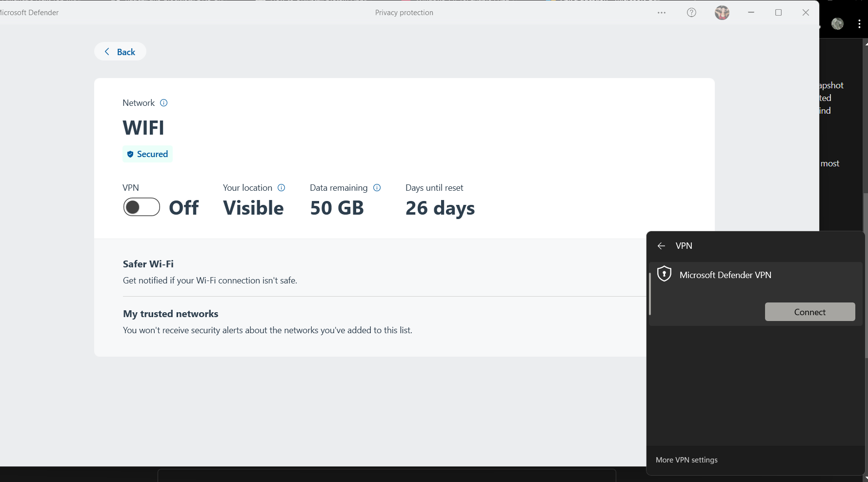This screenshot has height=482, width=868.
Task: Click the Back chevron arrow icon
Action: (107, 52)
